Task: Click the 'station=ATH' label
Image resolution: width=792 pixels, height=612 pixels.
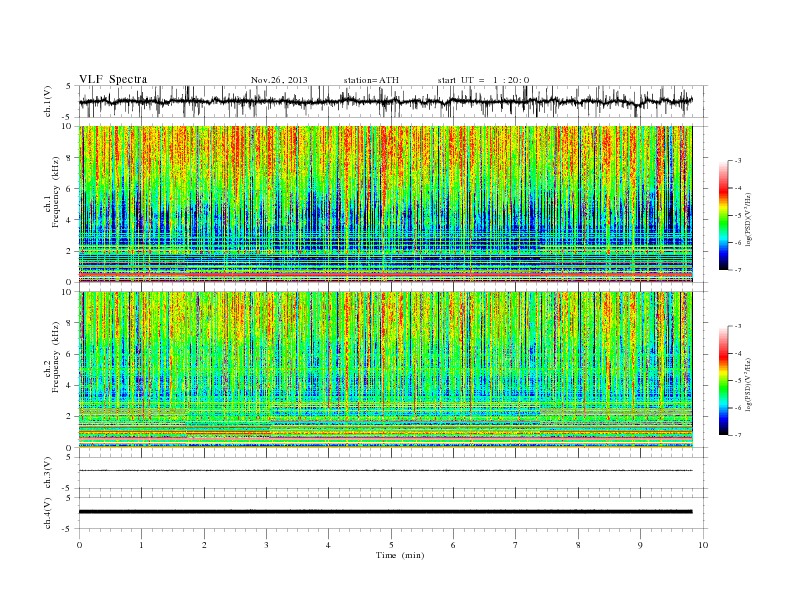Action: [x=371, y=80]
